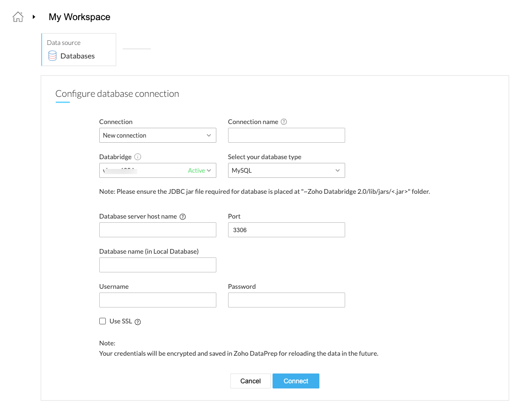This screenshot has height=410, width=532.
Task: Click help icon beside Database server host name
Action: tap(183, 217)
